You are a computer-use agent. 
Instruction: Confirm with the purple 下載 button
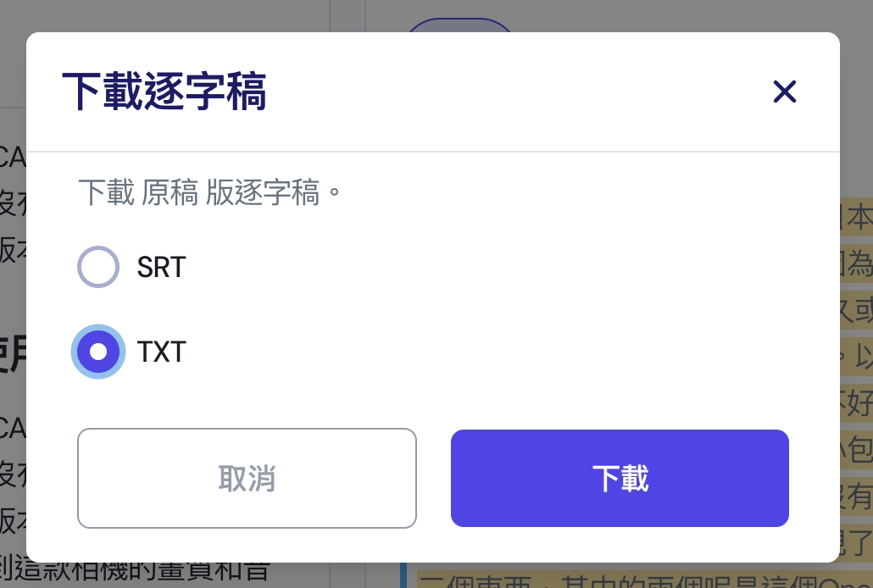(x=620, y=478)
